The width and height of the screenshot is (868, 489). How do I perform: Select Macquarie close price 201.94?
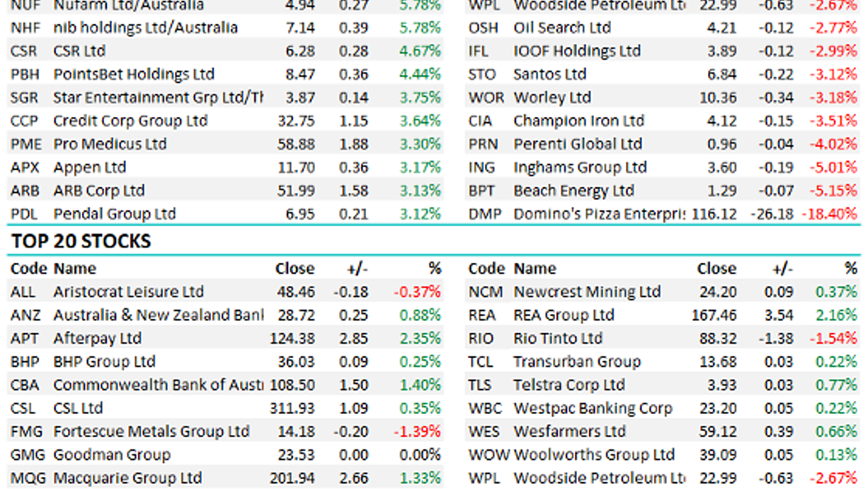pyautogui.click(x=292, y=480)
